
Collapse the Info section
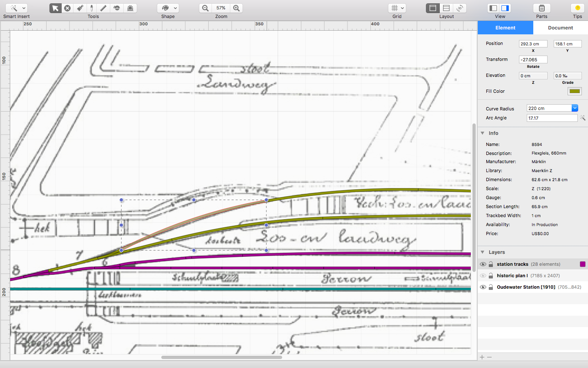tap(483, 133)
